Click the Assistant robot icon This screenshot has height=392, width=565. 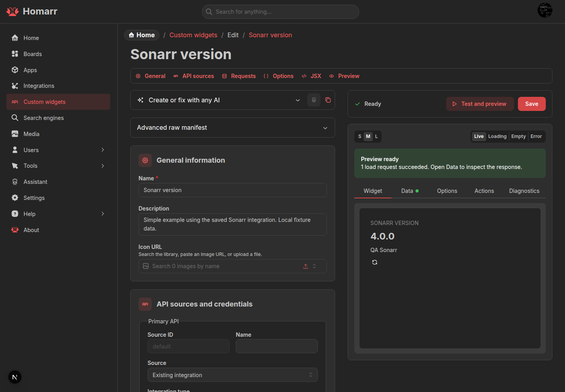15,182
